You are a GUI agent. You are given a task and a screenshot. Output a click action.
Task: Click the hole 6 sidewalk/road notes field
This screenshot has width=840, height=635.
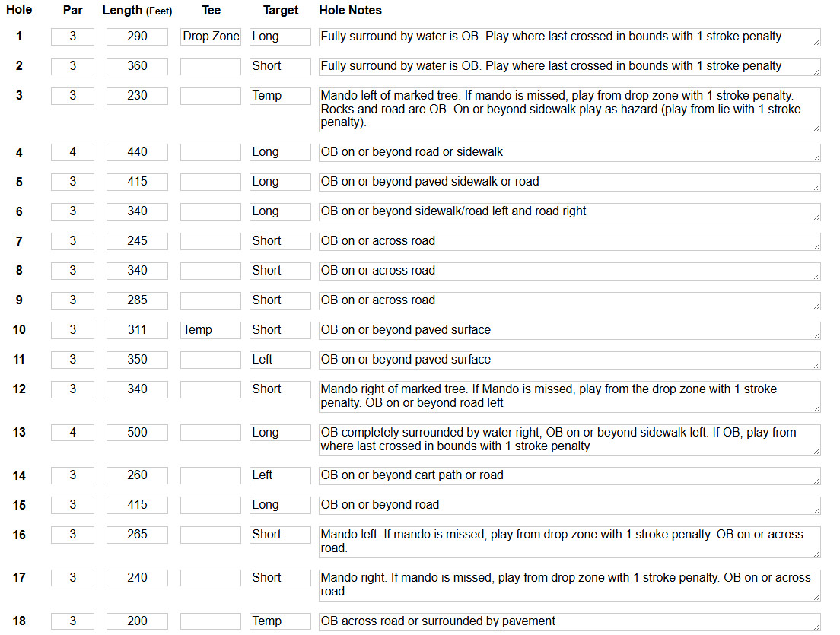pyautogui.click(x=569, y=212)
